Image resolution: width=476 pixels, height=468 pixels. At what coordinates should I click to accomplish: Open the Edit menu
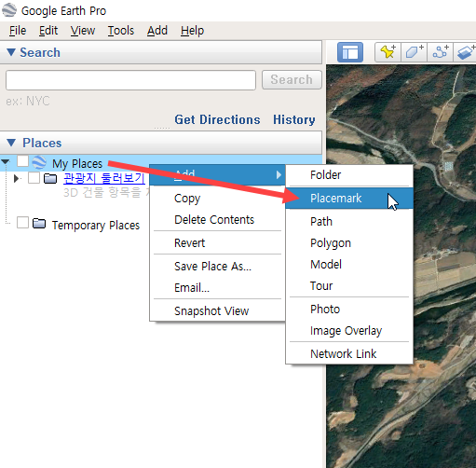click(48, 31)
